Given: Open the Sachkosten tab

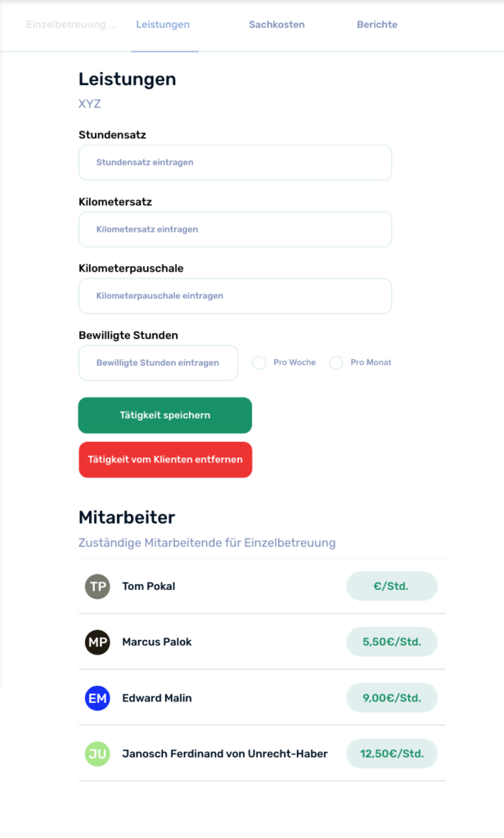Looking at the screenshot, I should pyautogui.click(x=277, y=25).
